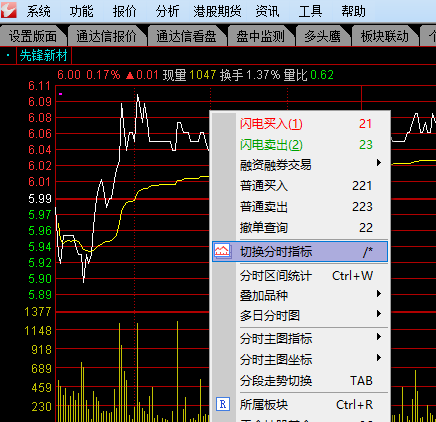Expand the 叠加品种 submenu
This screenshot has height=422, width=436.
[301, 295]
